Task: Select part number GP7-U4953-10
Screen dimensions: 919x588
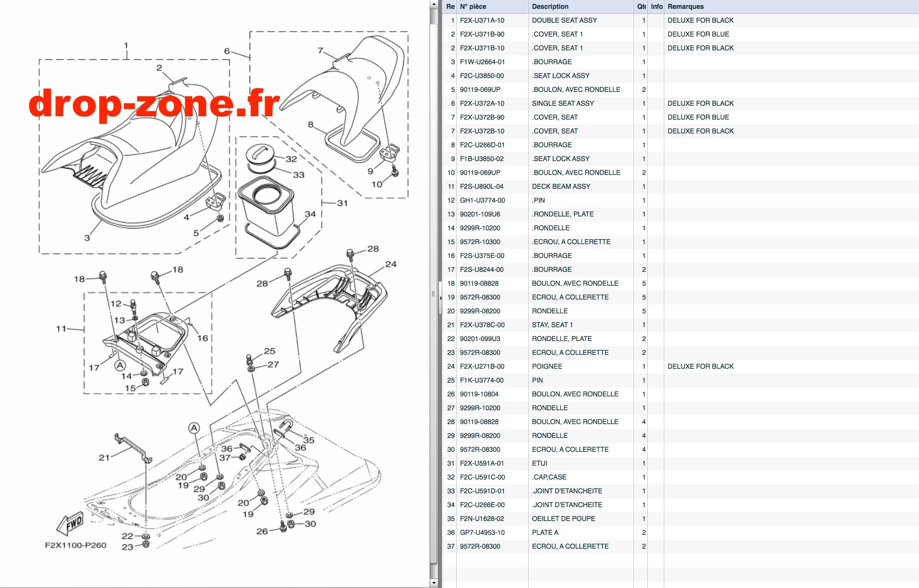Action: pos(482,533)
